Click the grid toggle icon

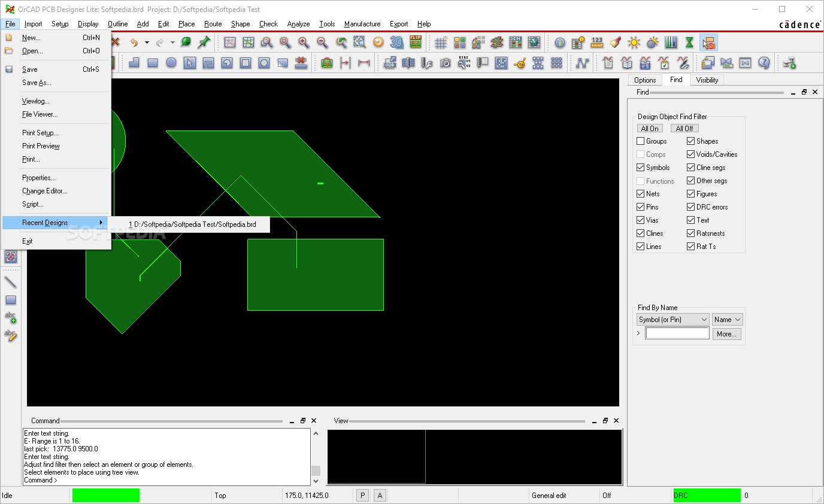tap(441, 42)
